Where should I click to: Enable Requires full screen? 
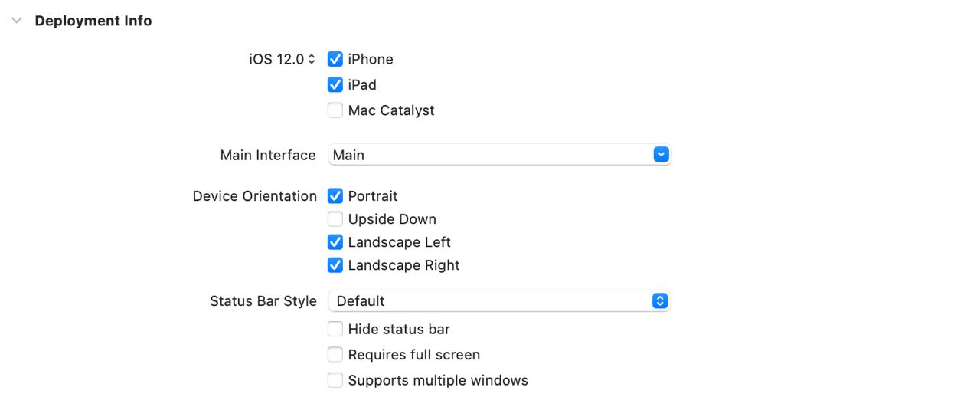335,355
